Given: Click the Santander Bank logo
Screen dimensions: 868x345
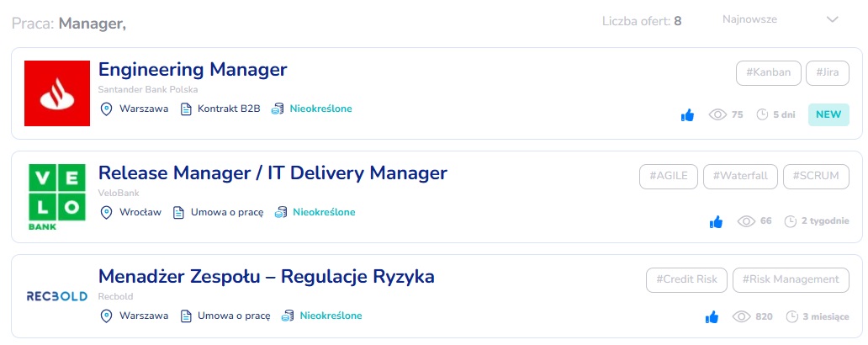Looking at the screenshot, I should coord(57,93).
